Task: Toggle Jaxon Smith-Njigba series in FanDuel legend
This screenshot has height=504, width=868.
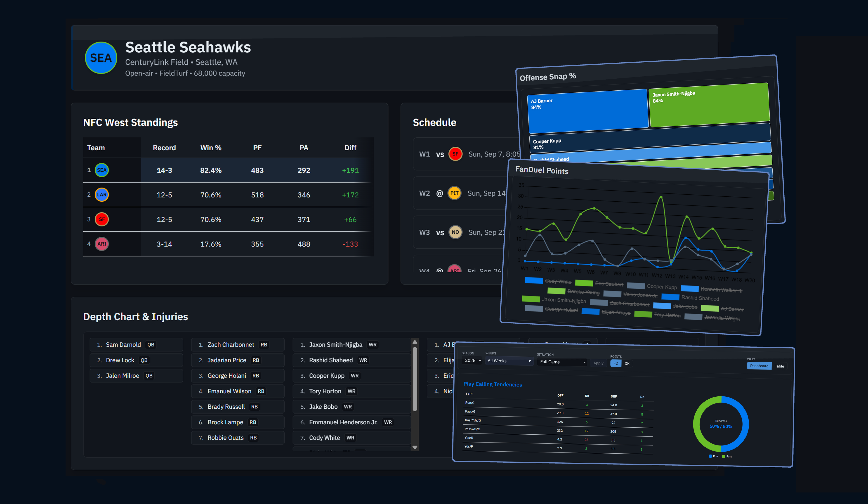Action: (554, 300)
